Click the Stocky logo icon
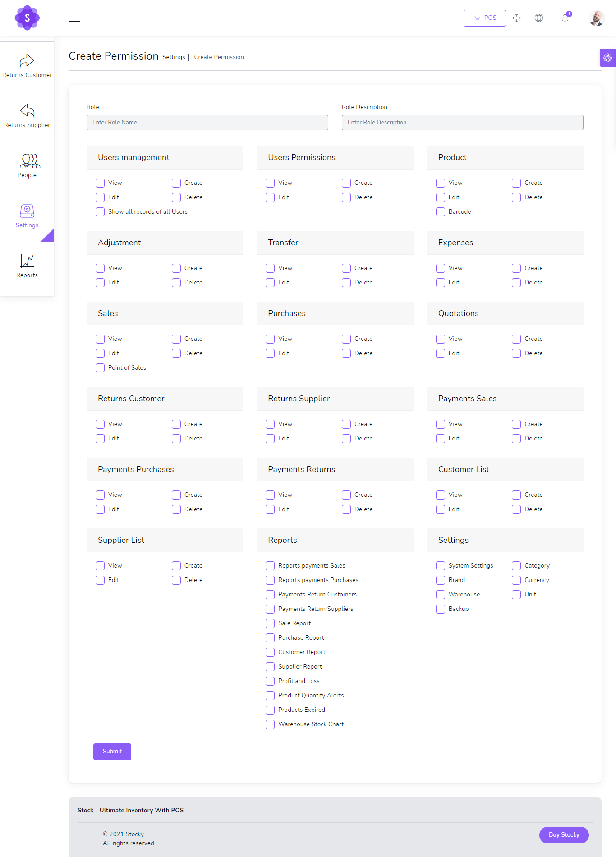 click(x=27, y=18)
